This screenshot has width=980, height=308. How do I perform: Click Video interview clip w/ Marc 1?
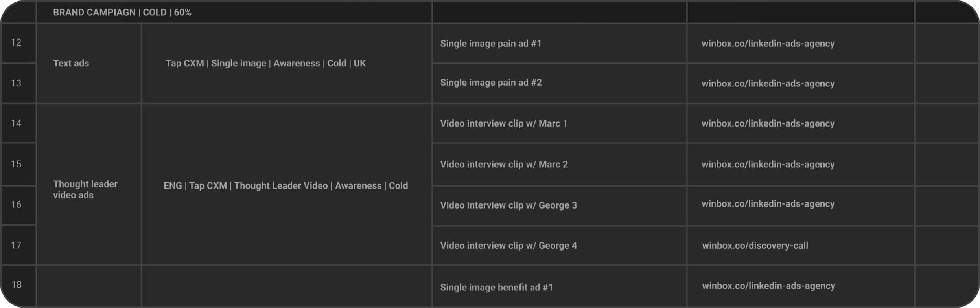[x=504, y=123]
